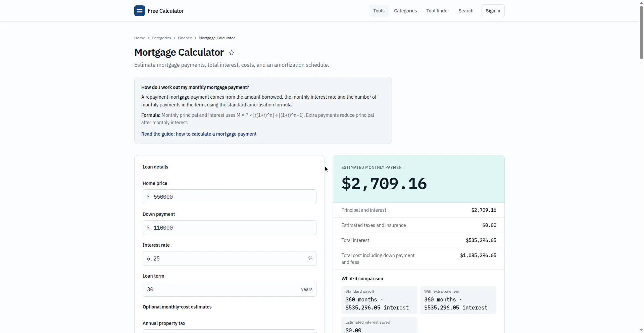Open the Tools menu item

379,11
